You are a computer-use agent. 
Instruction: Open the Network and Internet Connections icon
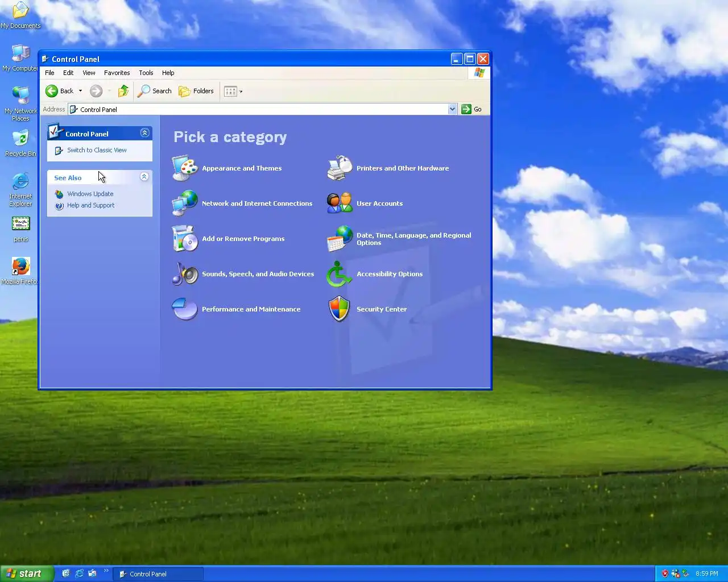(185, 203)
